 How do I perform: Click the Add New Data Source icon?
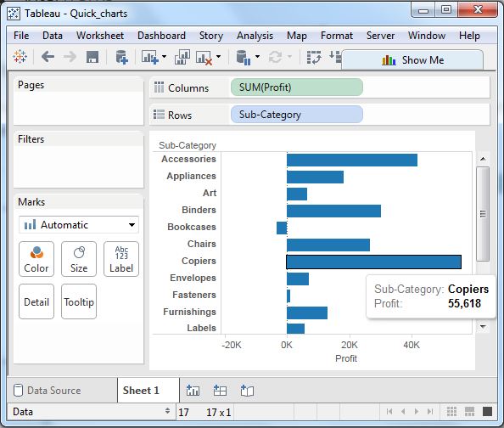coord(121,57)
